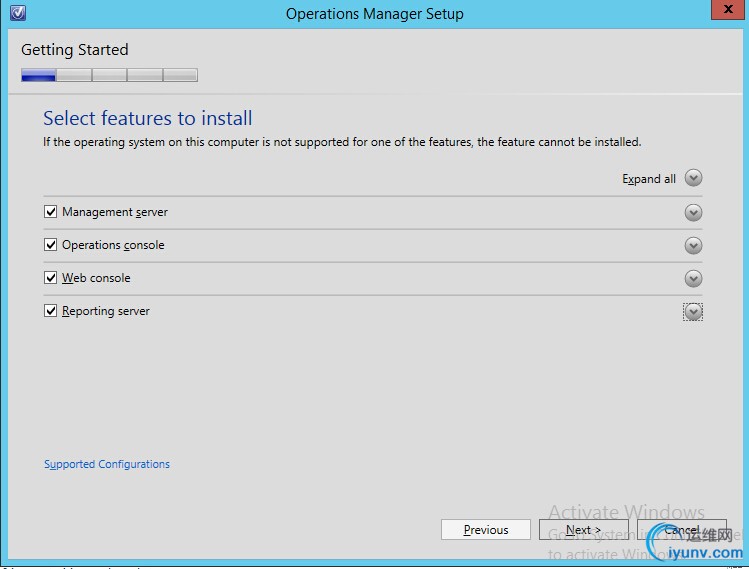Click the Operations Manager title bar icon
This screenshot has width=749, height=569.
17,13
